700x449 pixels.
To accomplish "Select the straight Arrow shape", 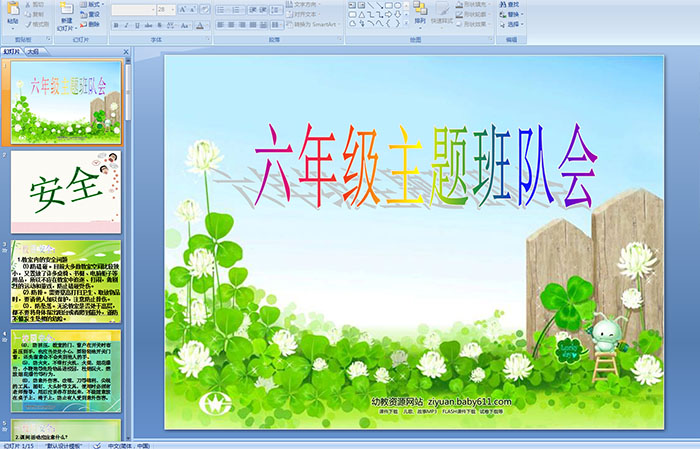I will pos(379,5).
